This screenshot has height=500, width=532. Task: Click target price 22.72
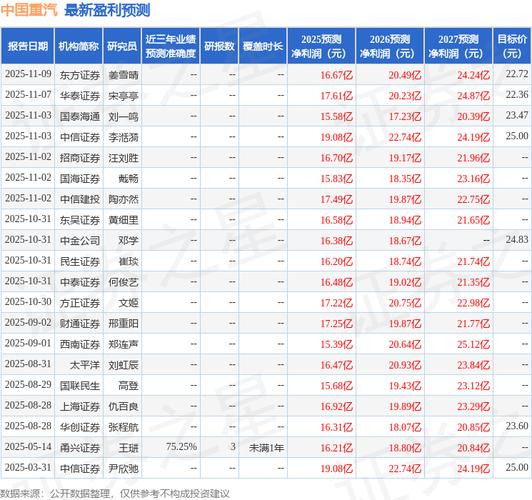[517, 74]
